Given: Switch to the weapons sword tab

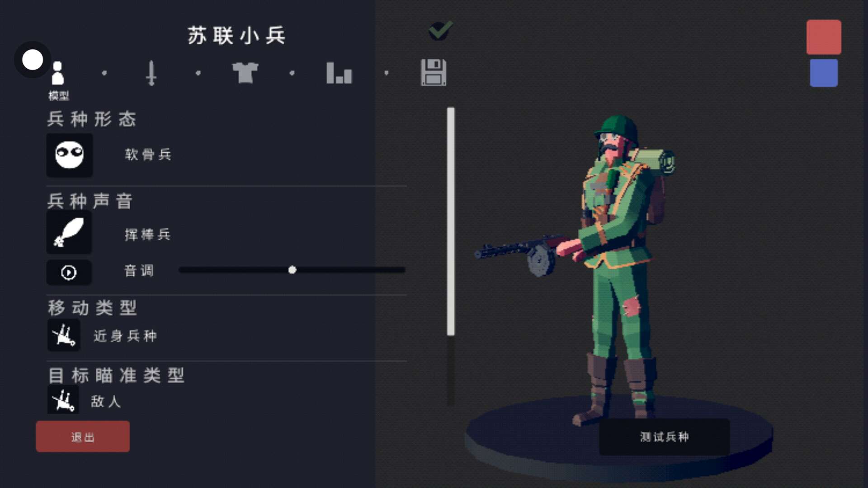Looking at the screenshot, I should click(x=151, y=73).
